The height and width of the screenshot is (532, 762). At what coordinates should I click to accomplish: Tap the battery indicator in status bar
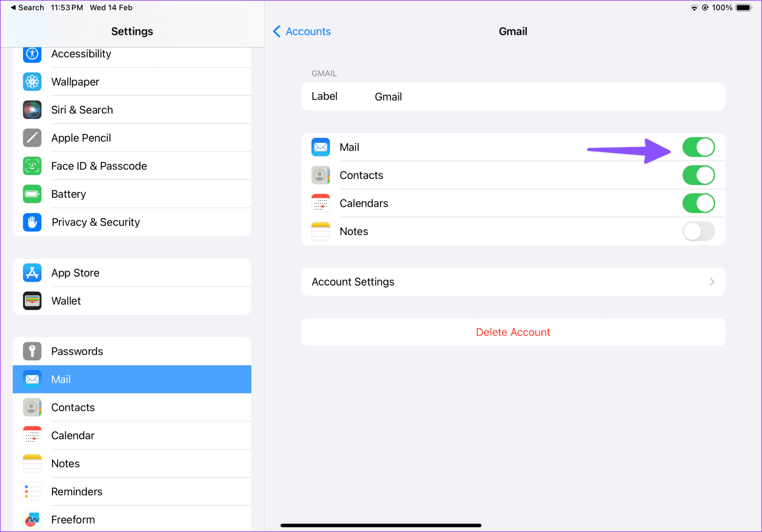pyautogui.click(x=744, y=8)
